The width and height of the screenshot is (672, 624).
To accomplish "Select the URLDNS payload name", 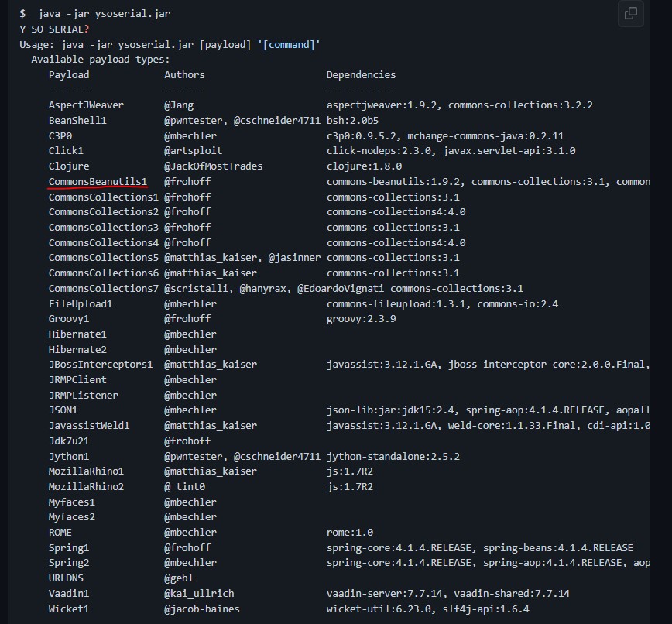I will pos(68,578).
